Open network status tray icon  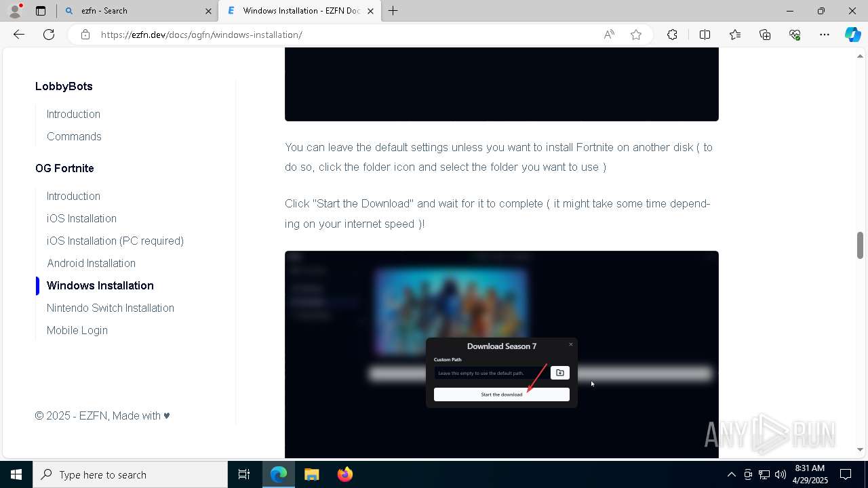coord(764,474)
